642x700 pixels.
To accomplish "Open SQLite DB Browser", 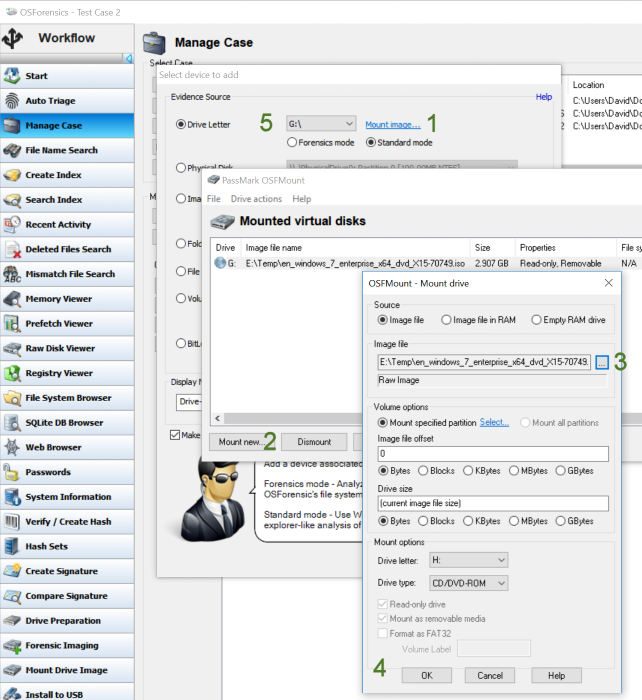I will (x=67, y=423).
